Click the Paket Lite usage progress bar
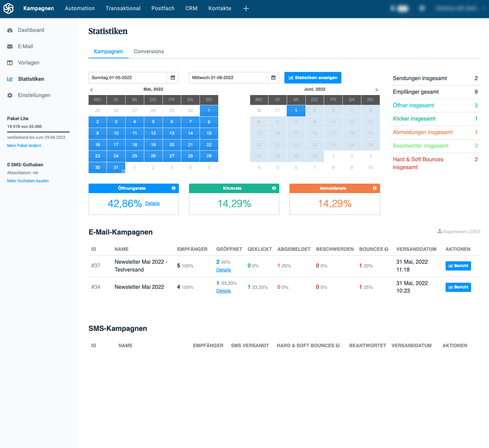Viewport: 489px width, 448px height. tap(38, 132)
